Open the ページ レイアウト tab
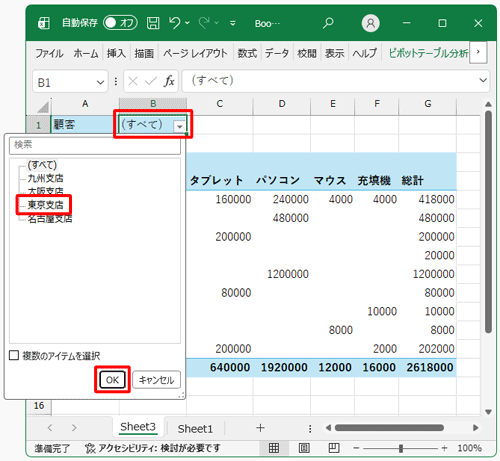This screenshot has height=461, width=500. point(195,53)
